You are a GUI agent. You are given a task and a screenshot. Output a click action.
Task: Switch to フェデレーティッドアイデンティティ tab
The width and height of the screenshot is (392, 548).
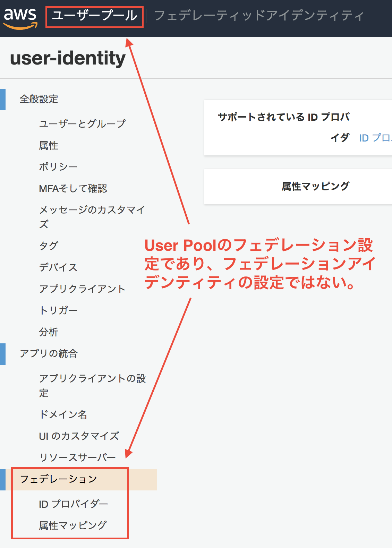coord(259,16)
